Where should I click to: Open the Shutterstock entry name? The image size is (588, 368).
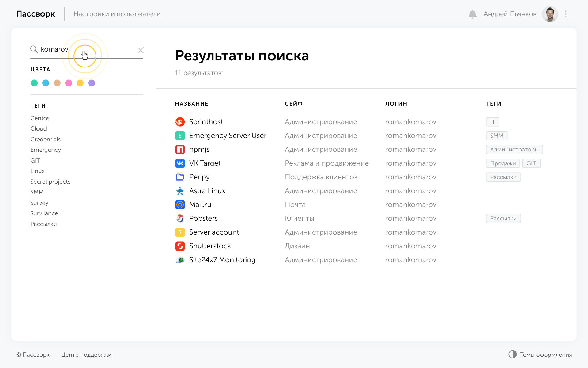pos(210,246)
